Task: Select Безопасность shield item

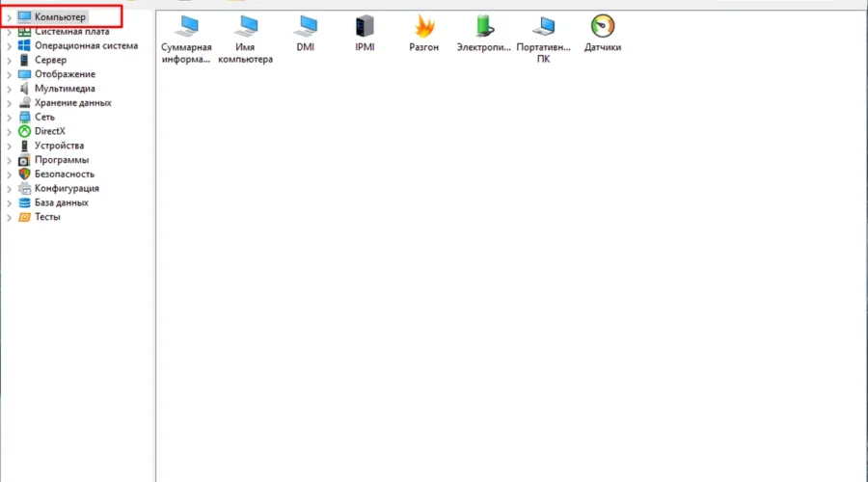Action: (x=64, y=174)
